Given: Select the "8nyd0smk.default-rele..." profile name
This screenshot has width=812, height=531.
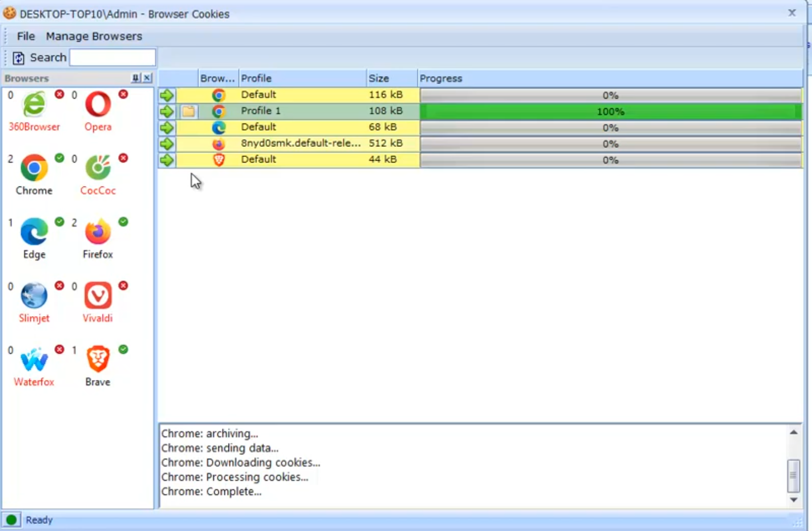Looking at the screenshot, I should (301, 143).
